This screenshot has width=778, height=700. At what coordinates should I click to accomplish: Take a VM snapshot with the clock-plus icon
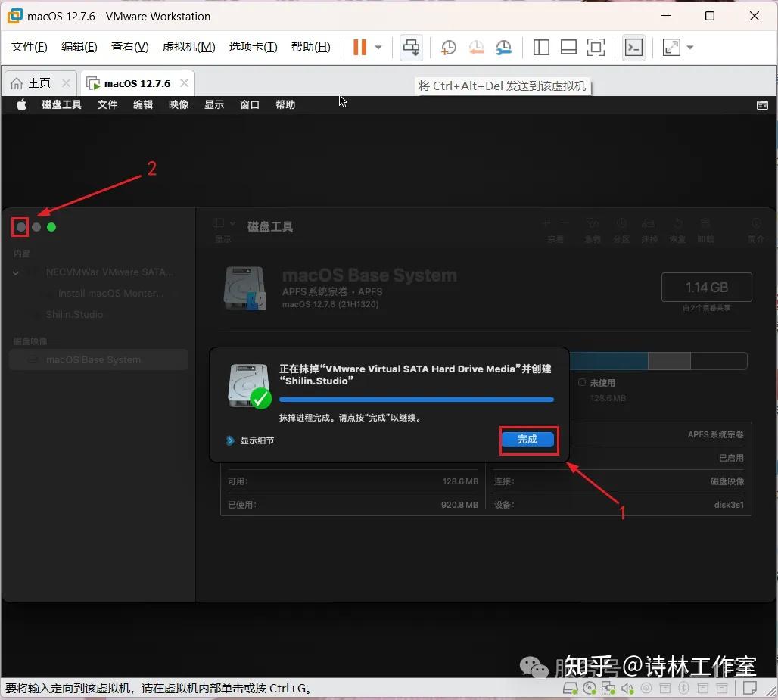(449, 48)
